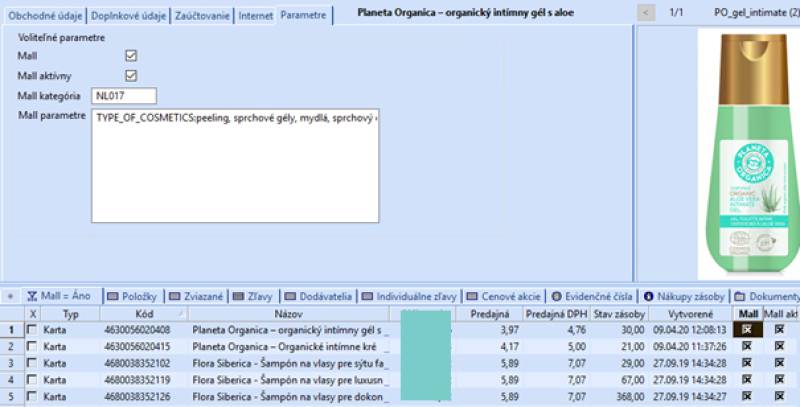Click the Mall = Áno filter icon
The image size is (800, 407).
32,296
